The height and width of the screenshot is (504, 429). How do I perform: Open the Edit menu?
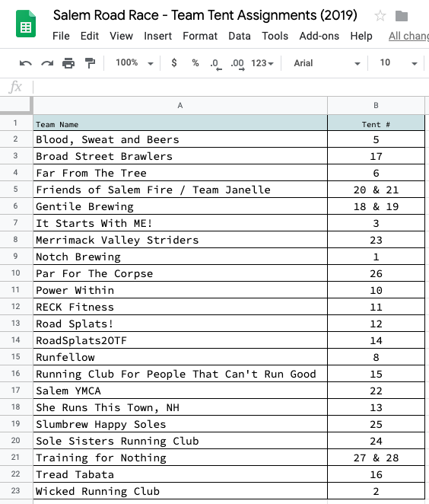[90, 36]
